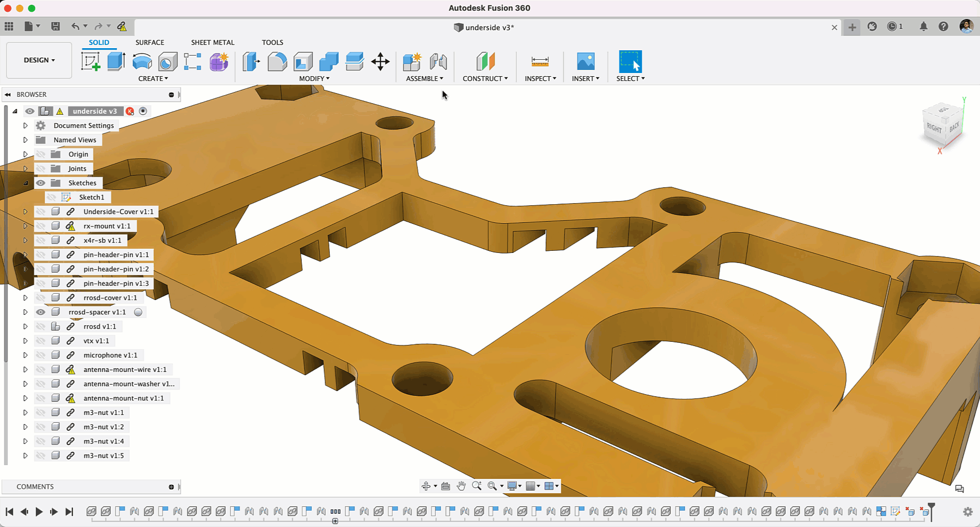Select the Joint tool in Assemble

point(438,61)
